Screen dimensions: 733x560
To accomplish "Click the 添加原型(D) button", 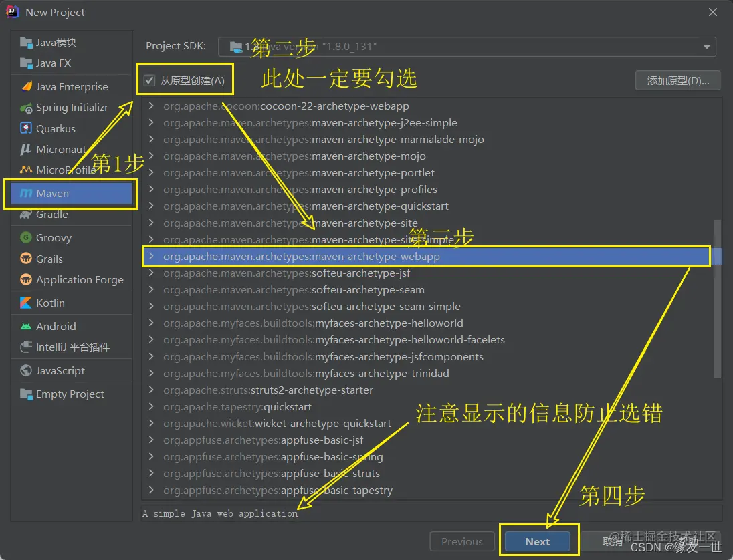I will pyautogui.click(x=677, y=80).
